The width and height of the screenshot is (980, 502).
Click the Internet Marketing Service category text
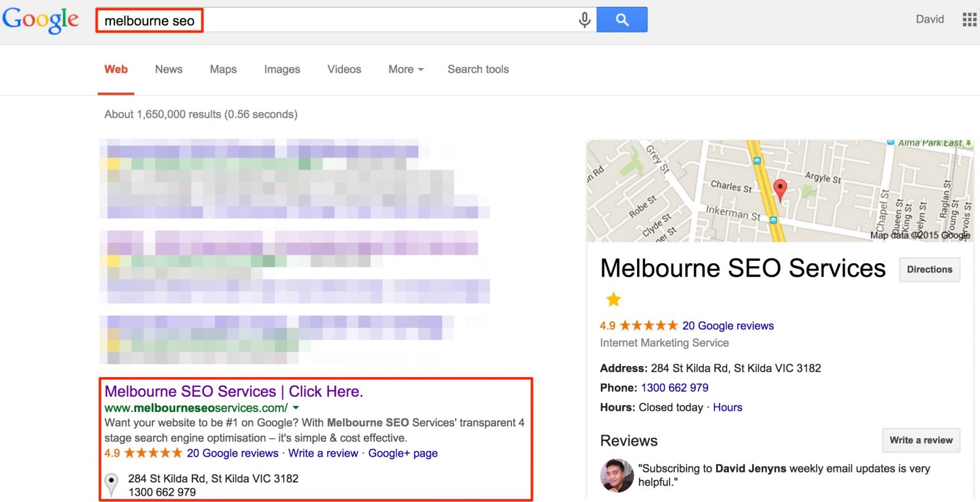pos(664,343)
